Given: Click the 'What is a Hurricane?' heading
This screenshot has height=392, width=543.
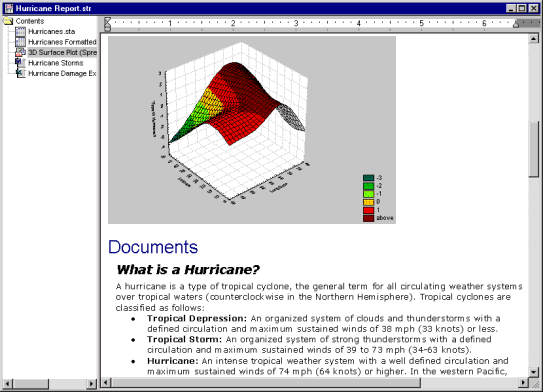Looking at the screenshot, I should 188,270.
